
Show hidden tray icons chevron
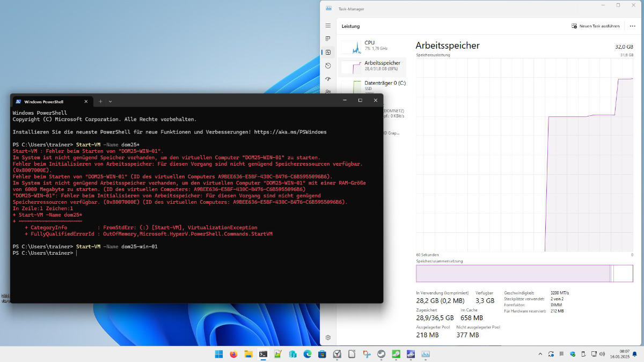[540, 354]
